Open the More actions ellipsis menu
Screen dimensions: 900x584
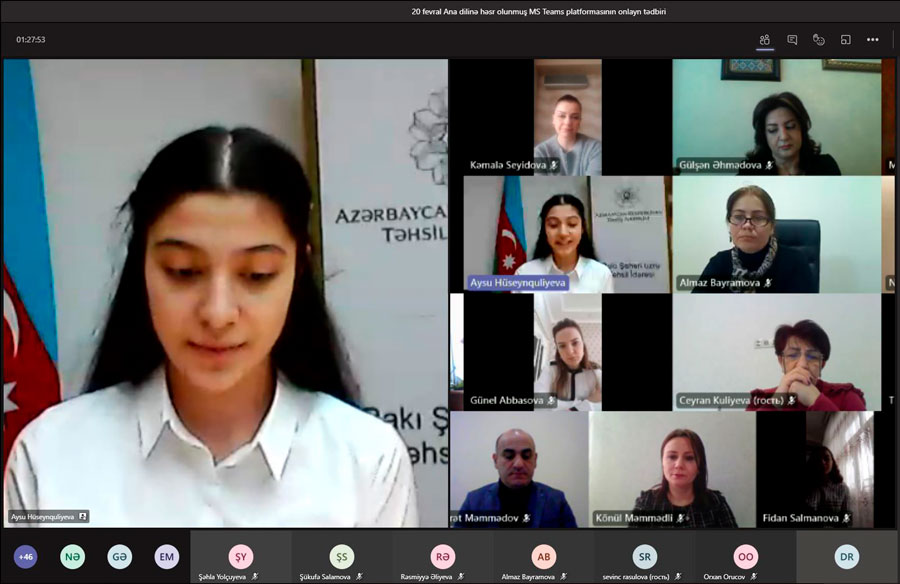[x=872, y=40]
